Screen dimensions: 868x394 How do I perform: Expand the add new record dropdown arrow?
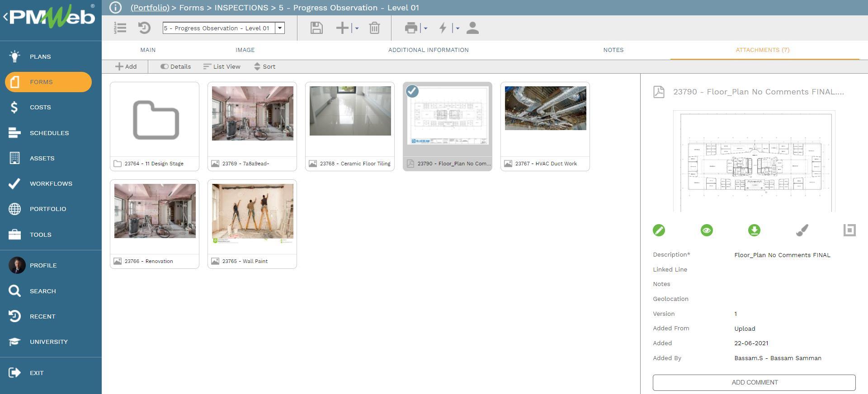click(357, 28)
